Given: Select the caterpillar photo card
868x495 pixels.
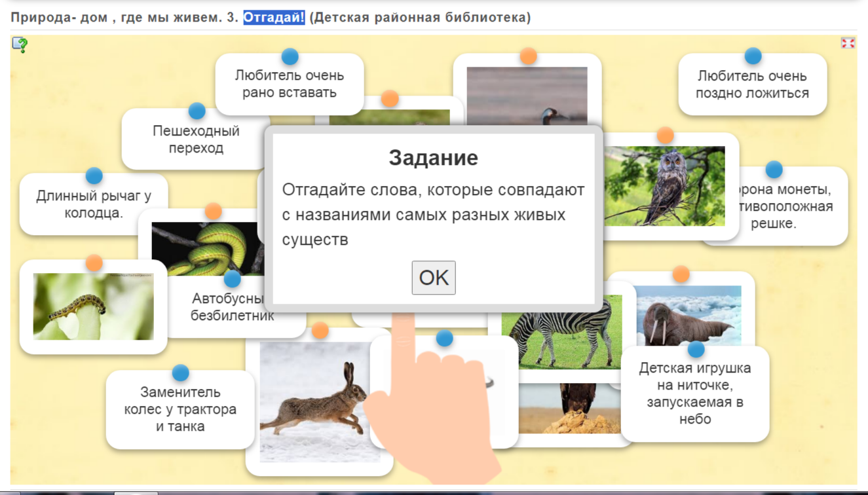Looking at the screenshot, I should (x=93, y=307).
